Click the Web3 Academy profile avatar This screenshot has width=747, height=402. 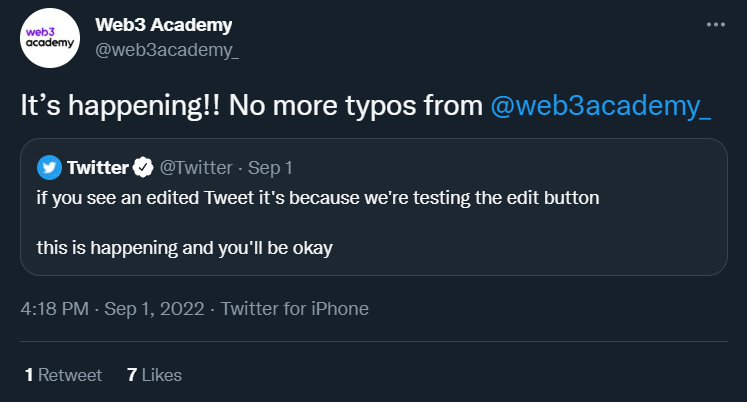pyautogui.click(x=50, y=39)
